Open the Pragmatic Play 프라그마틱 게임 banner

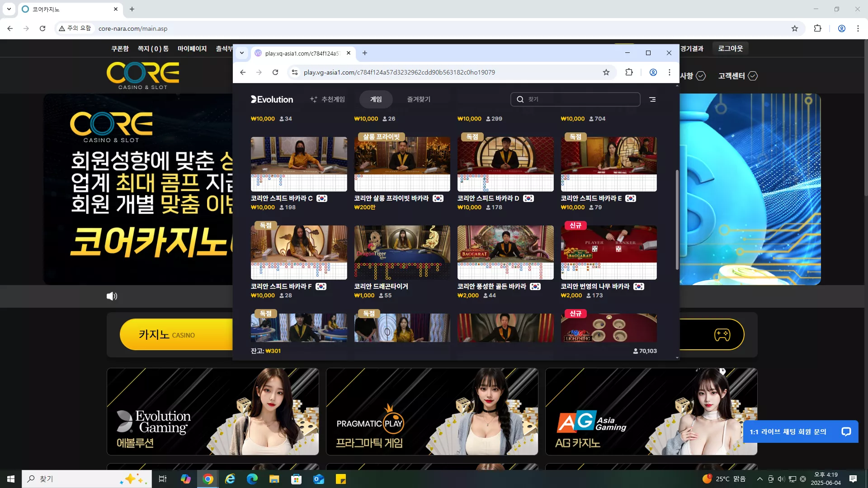click(432, 412)
